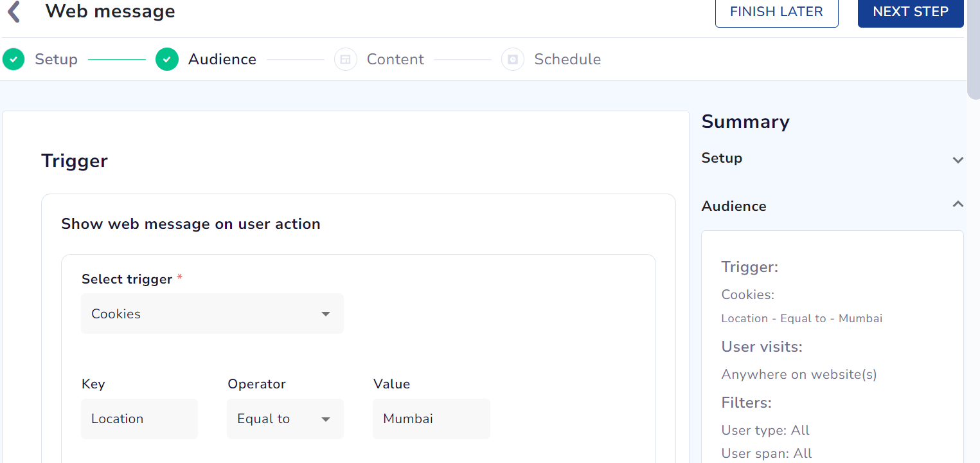Click the Web message page title
The image size is (980, 463).
click(x=110, y=12)
